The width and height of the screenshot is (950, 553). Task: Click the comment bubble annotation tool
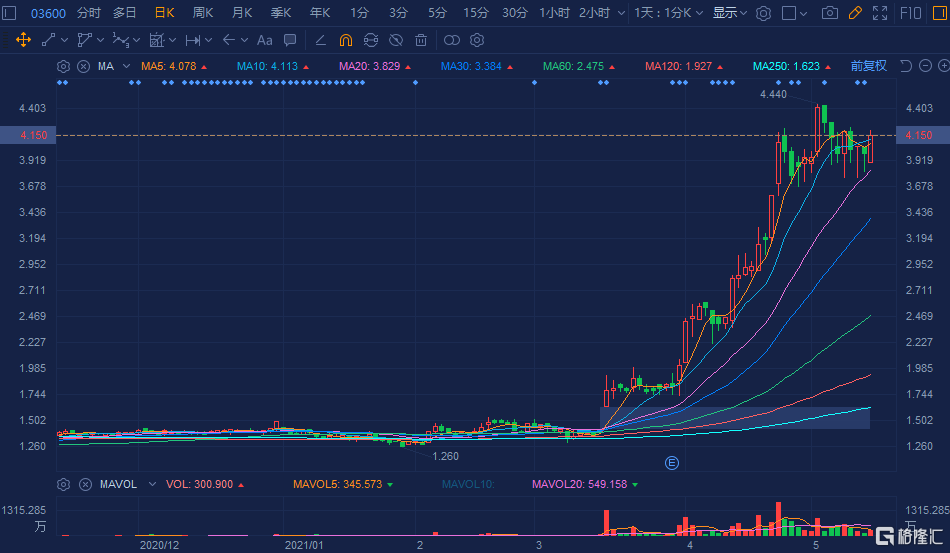pos(290,41)
